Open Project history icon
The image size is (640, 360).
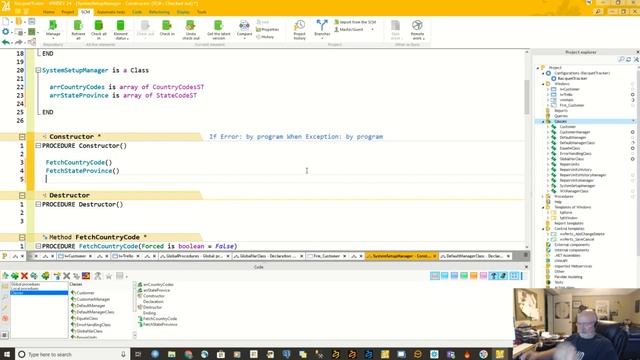[300, 29]
